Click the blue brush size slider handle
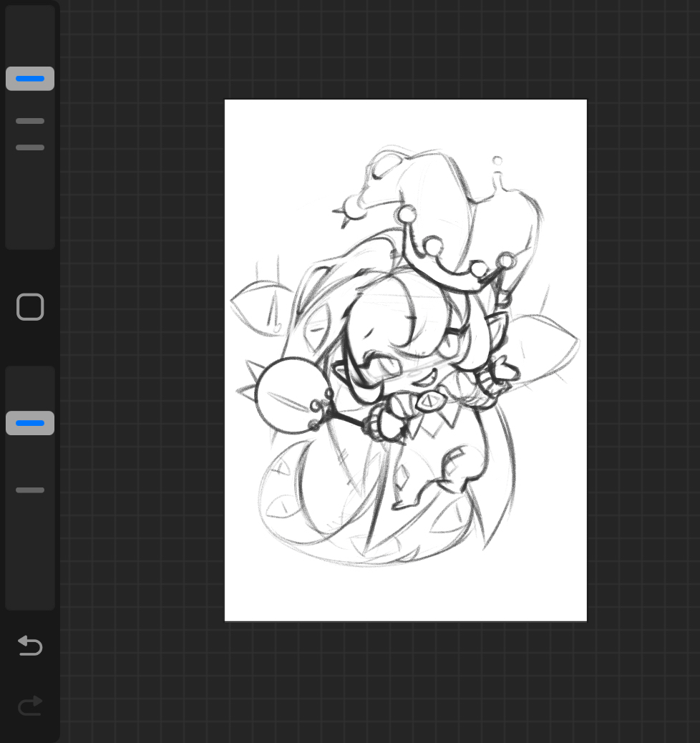The image size is (700, 743). pos(30,79)
